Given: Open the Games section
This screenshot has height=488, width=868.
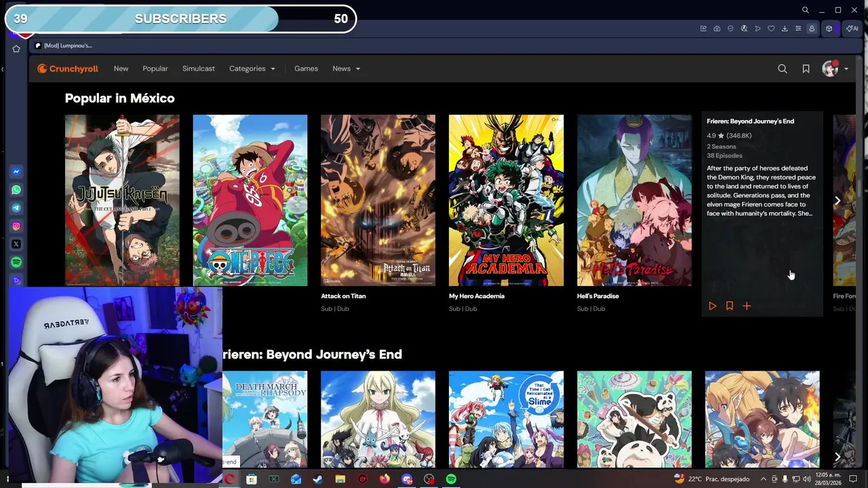Looking at the screenshot, I should point(306,68).
